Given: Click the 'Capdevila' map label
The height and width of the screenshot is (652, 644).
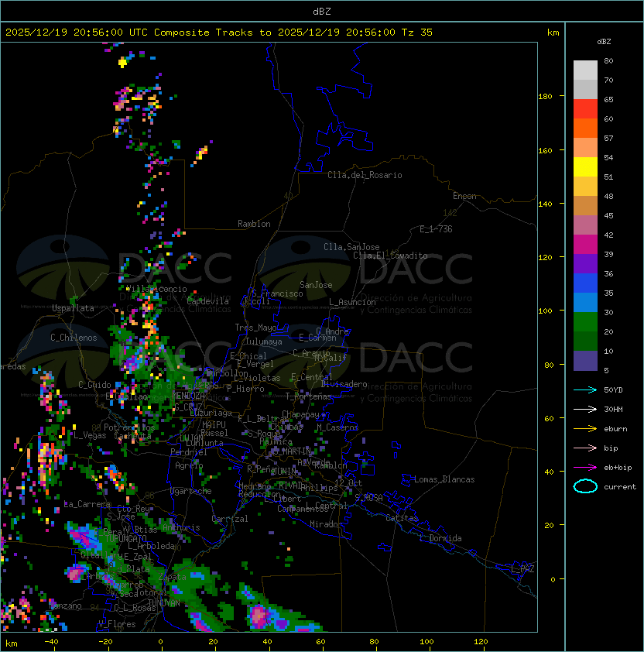Looking at the screenshot, I should point(208,301).
